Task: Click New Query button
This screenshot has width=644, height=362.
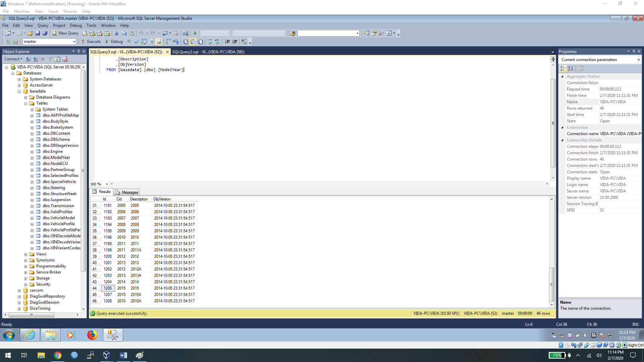Action: [65, 33]
